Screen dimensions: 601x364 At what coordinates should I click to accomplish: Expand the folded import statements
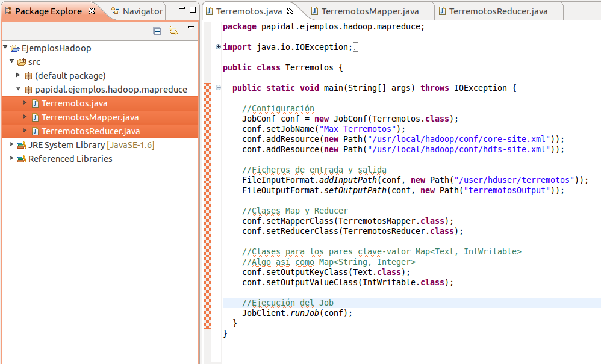click(x=217, y=46)
